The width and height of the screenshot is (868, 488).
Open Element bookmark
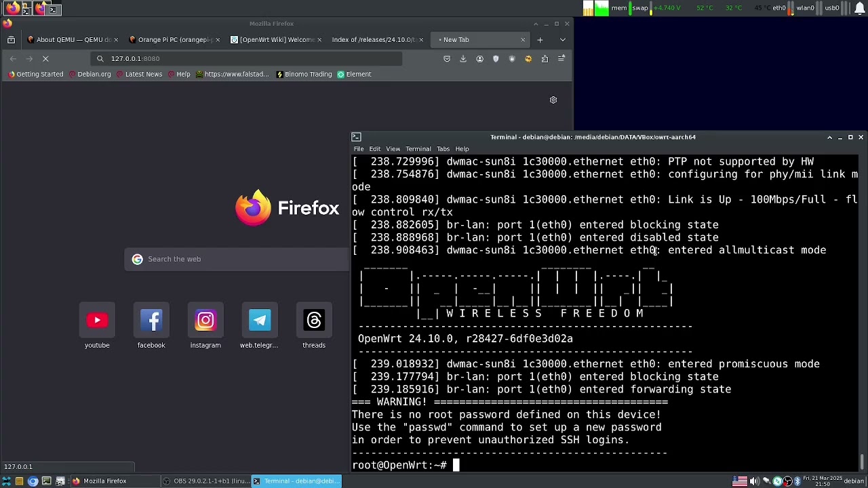coord(354,75)
